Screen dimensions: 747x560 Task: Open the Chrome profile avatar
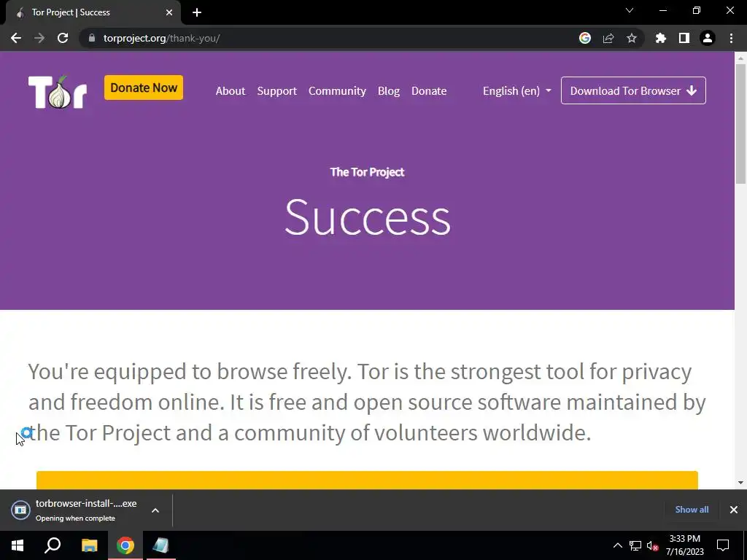click(x=708, y=38)
